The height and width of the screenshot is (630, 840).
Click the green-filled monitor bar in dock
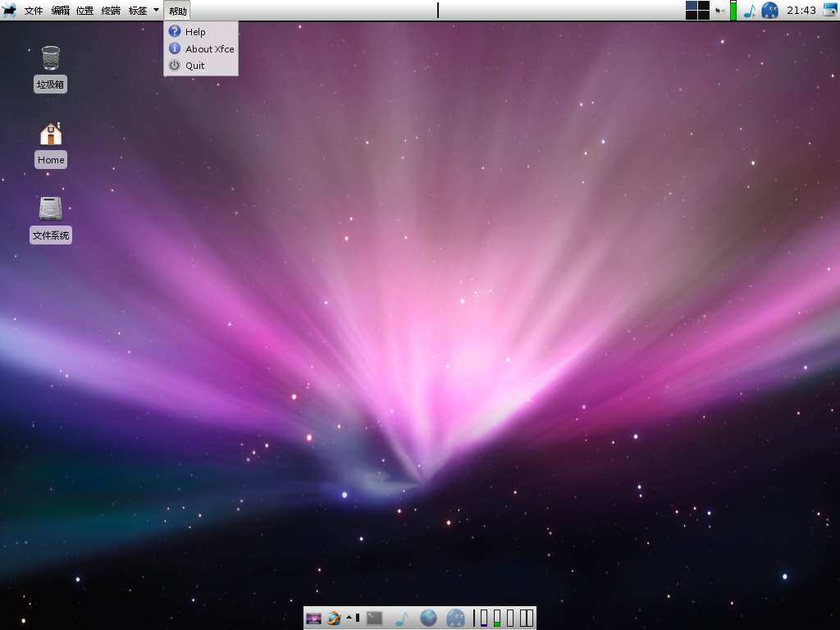pos(497,619)
